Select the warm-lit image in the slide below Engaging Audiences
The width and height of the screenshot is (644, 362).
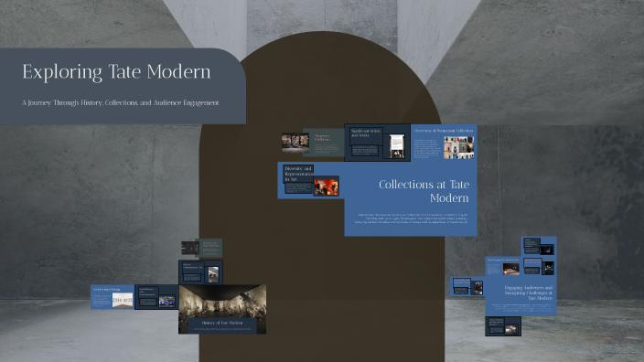[x=511, y=330]
